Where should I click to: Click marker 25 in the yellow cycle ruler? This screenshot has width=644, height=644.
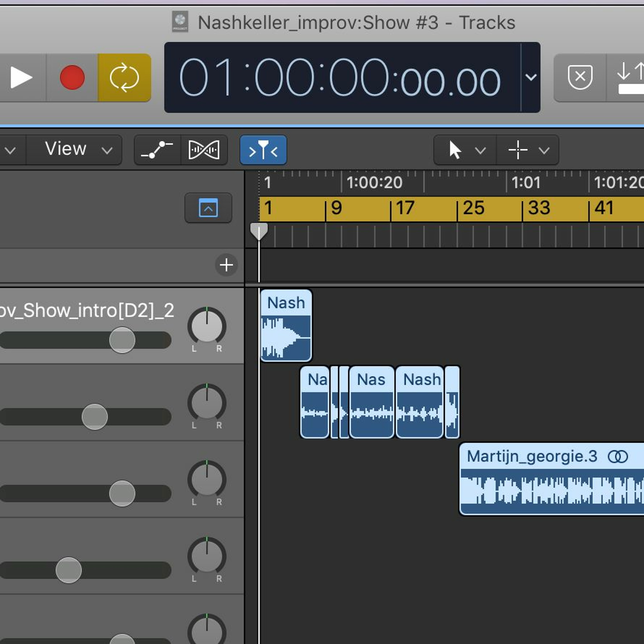pyautogui.click(x=473, y=208)
